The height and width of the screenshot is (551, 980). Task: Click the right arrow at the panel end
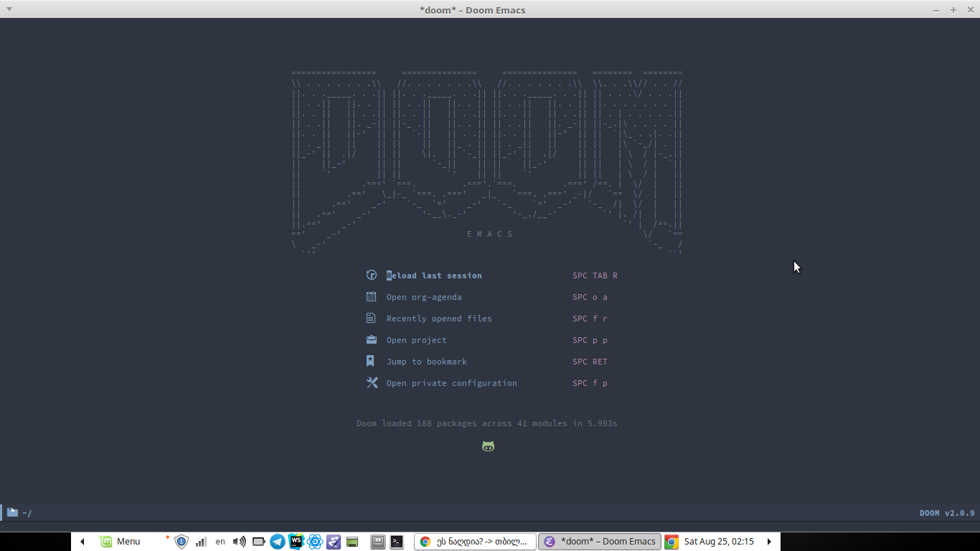point(769,542)
